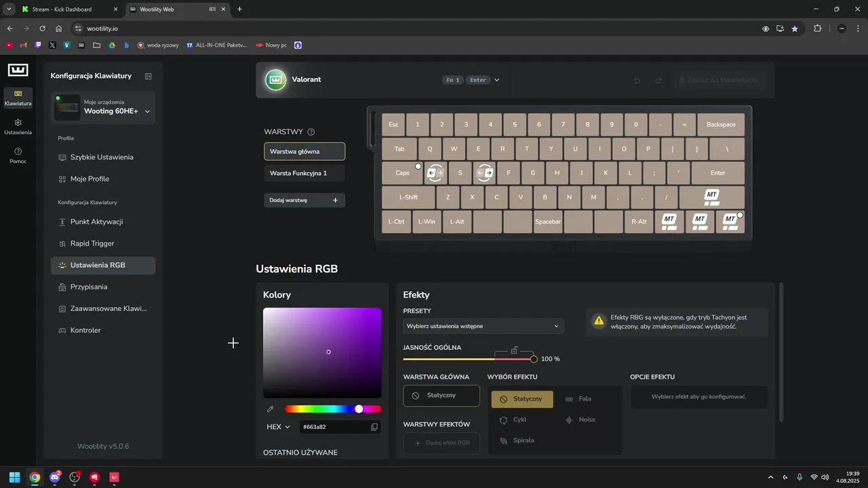This screenshot has width=868, height=488.
Task: Open Kontroler menu item
Action: [x=103, y=330]
